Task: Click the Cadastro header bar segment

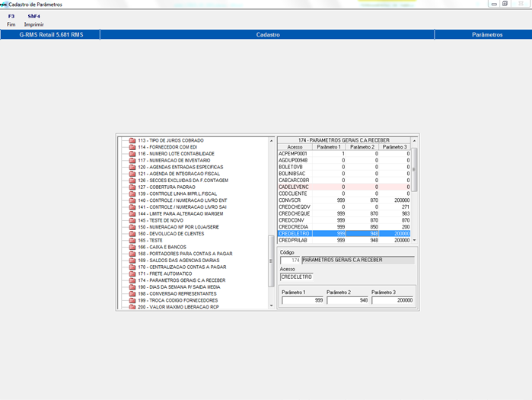Action: (x=267, y=34)
